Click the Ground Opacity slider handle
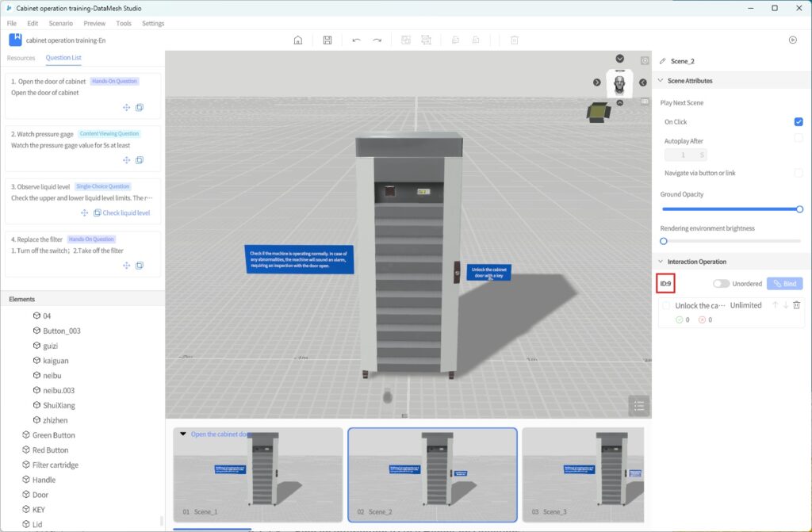The width and height of the screenshot is (812, 532). pos(799,209)
